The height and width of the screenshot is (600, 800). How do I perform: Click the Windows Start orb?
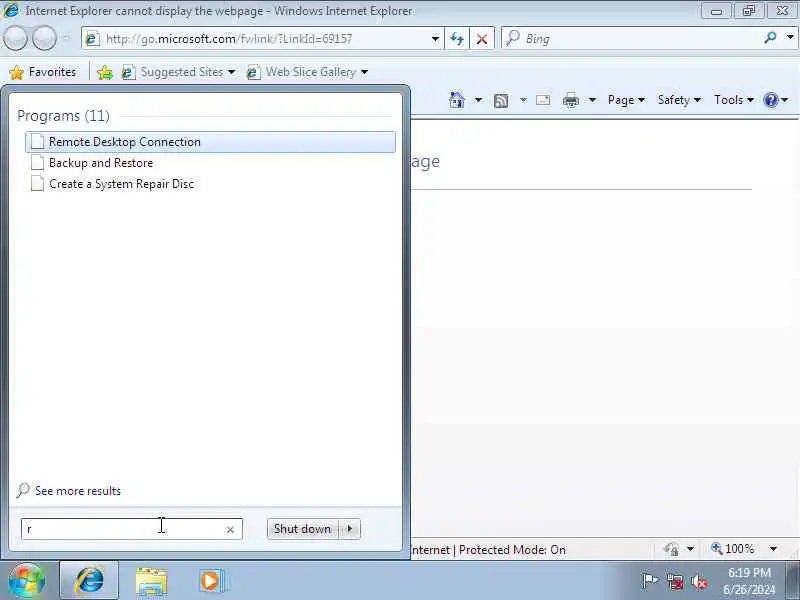27,581
